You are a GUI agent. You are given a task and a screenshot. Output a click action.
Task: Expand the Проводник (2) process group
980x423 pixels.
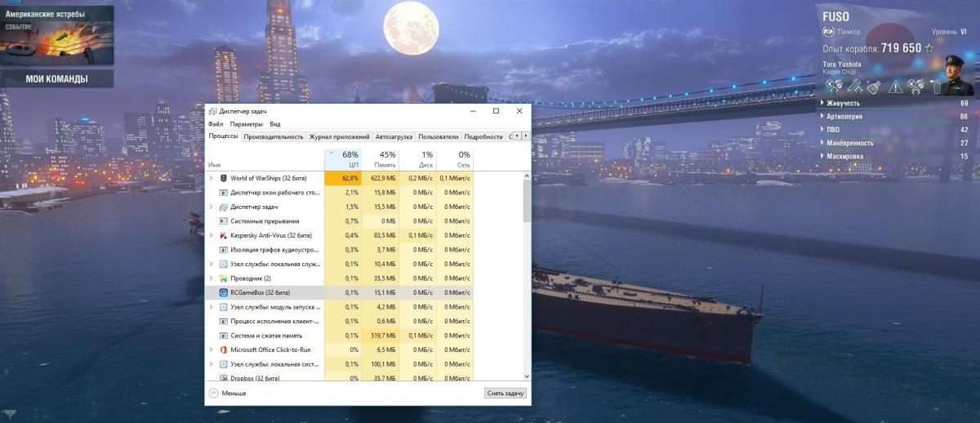click(212, 278)
